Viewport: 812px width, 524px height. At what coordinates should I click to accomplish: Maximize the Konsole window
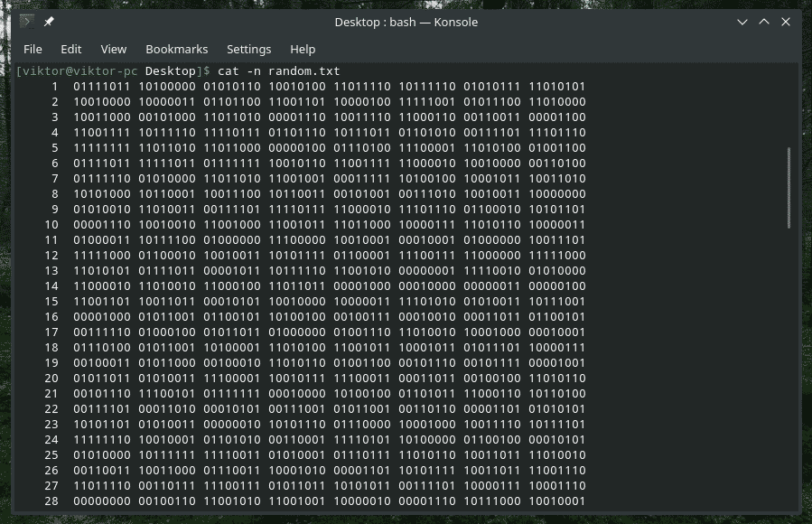coord(764,22)
